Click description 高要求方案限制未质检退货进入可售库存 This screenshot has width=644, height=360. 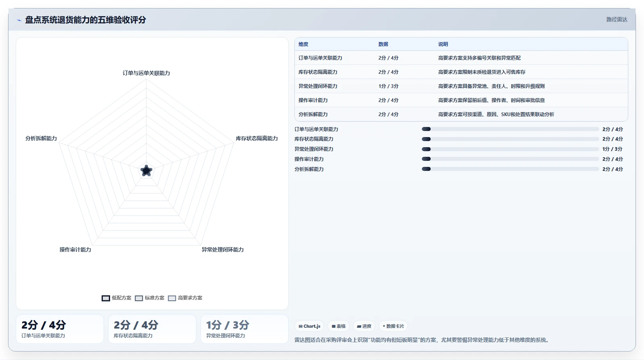click(x=482, y=72)
